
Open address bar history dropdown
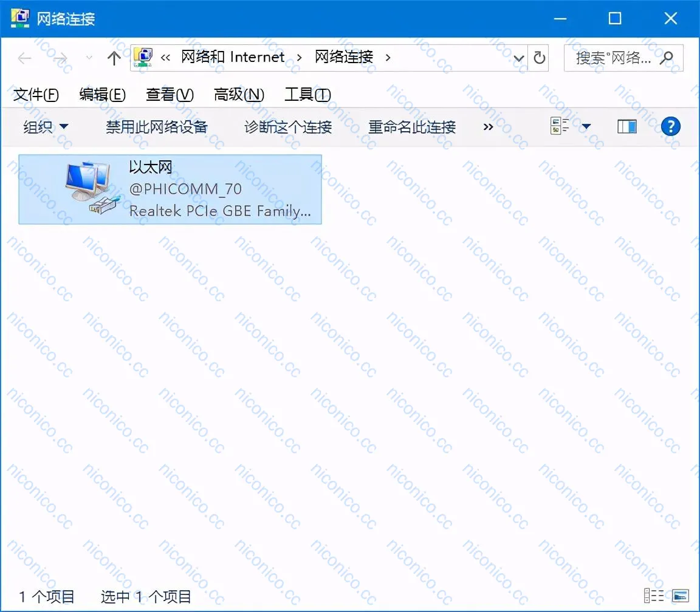click(x=518, y=58)
